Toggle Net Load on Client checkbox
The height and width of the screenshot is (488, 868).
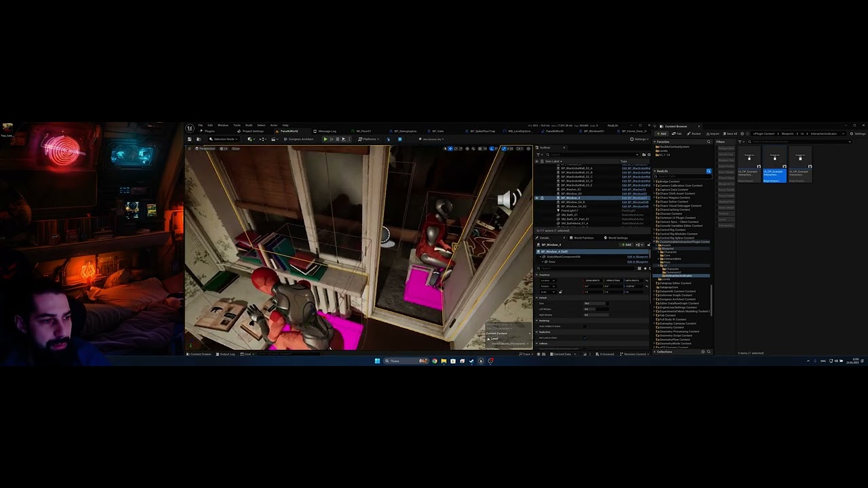tap(585, 338)
